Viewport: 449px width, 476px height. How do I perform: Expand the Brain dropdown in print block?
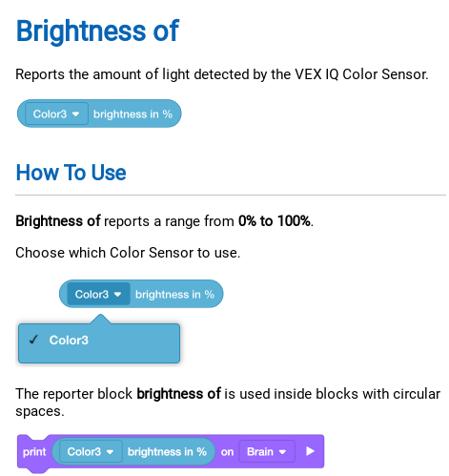click(x=267, y=451)
